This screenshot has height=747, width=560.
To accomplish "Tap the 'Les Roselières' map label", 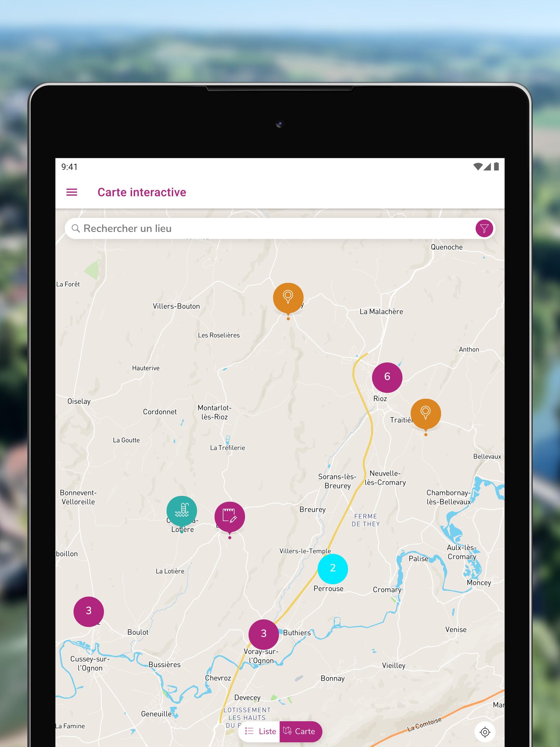I will (x=219, y=335).
